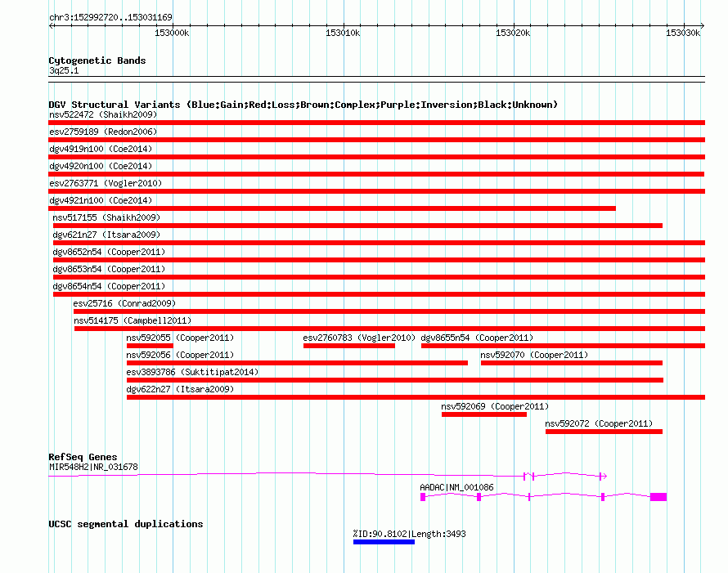This screenshot has width=728, height=573.
Task: Select the dgv4921n100 (Coe2014) variant label
Action: pyautogui.click(x=101, y=200)
